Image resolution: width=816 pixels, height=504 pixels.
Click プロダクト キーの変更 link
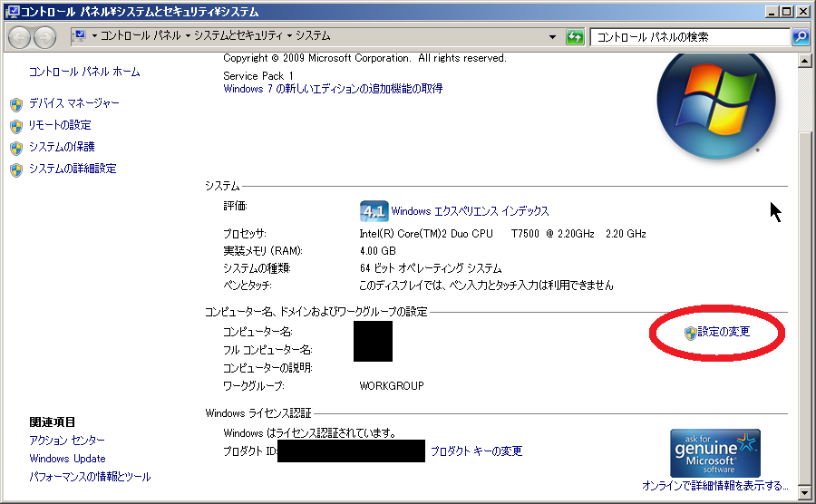pos(476,451)
